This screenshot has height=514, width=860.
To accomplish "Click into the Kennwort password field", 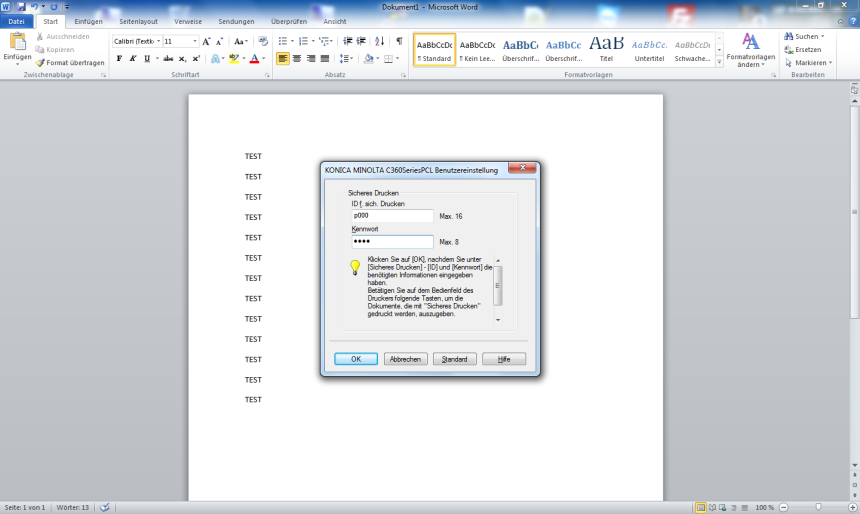I will pyautogui.click(x=392, y=242).
